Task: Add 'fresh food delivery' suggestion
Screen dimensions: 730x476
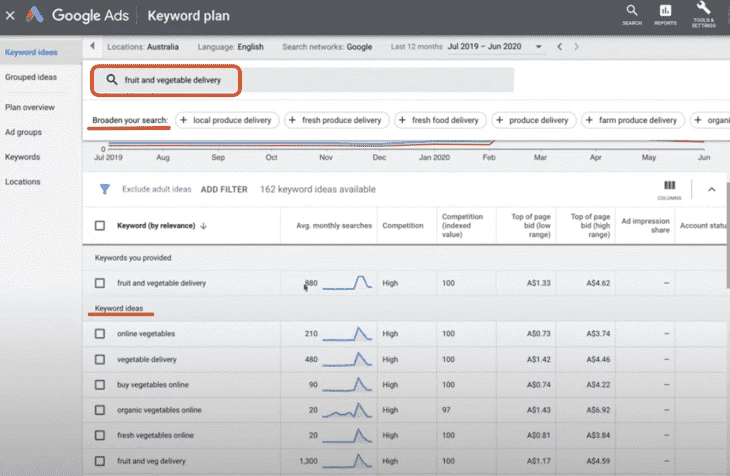Action: 440,120
